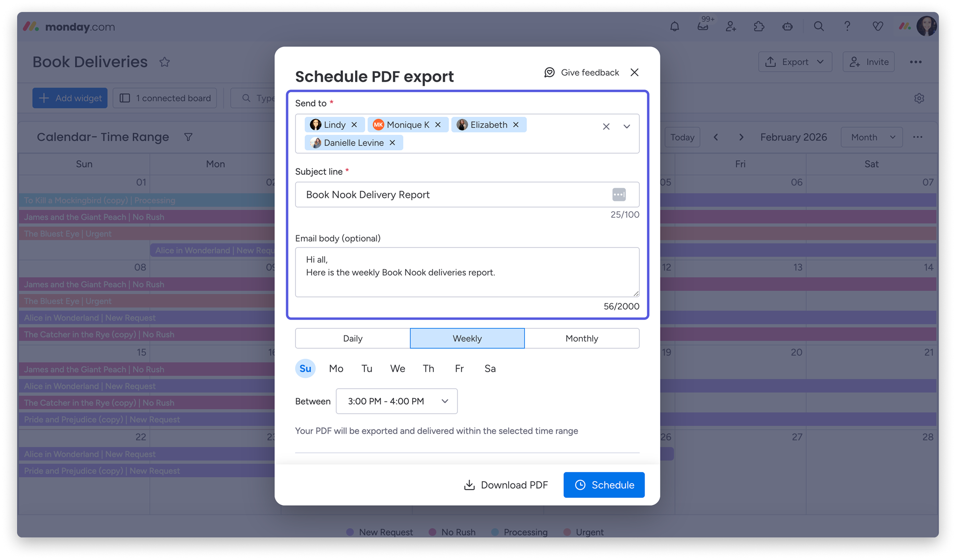Click the notifications bell icon
956x560 pixels.
(674, 26)
